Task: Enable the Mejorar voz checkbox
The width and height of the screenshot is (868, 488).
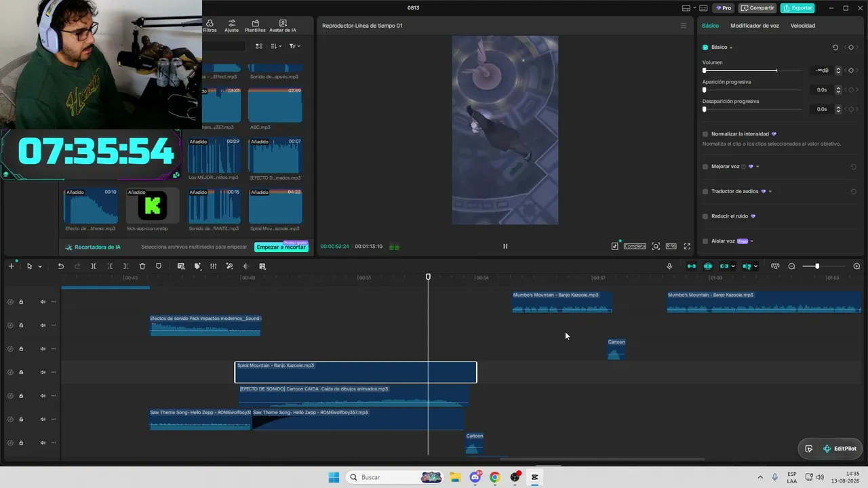Action: coord(705,167)
